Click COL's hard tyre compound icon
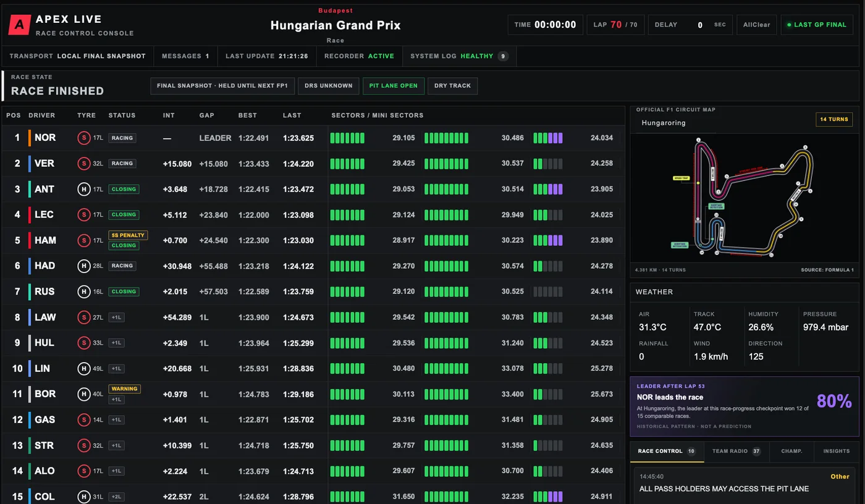865x504 pixels. tap(83, 497)
